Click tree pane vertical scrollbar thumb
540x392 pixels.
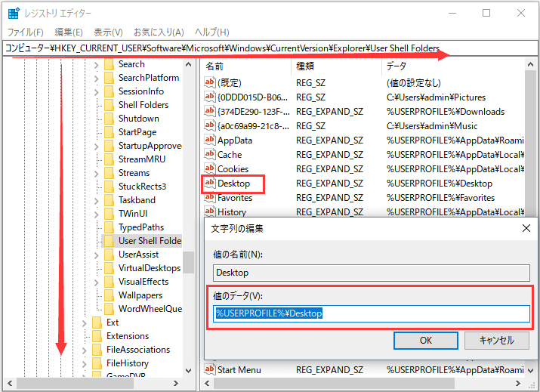point(188,262)
